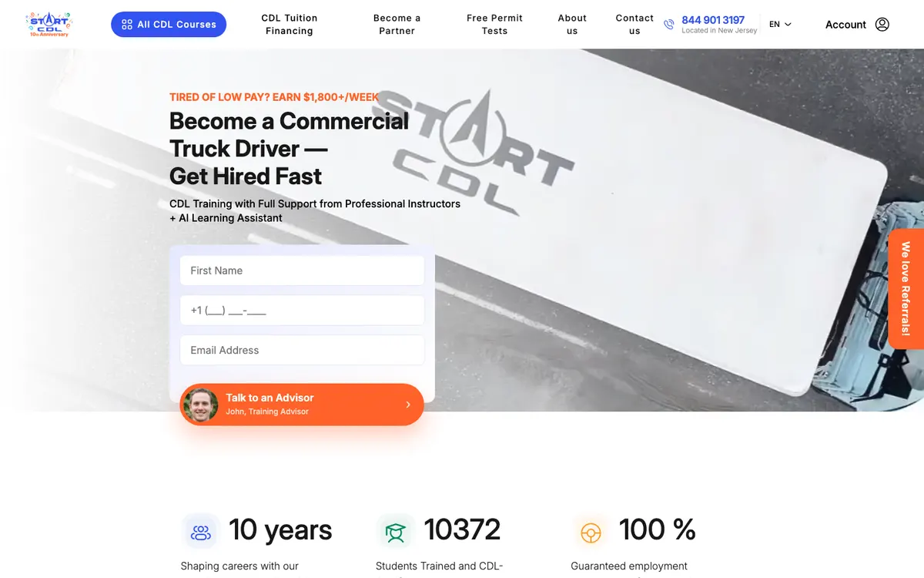
Task: Open the All CDL Courses menu
Action: click(x=169, y=25)
